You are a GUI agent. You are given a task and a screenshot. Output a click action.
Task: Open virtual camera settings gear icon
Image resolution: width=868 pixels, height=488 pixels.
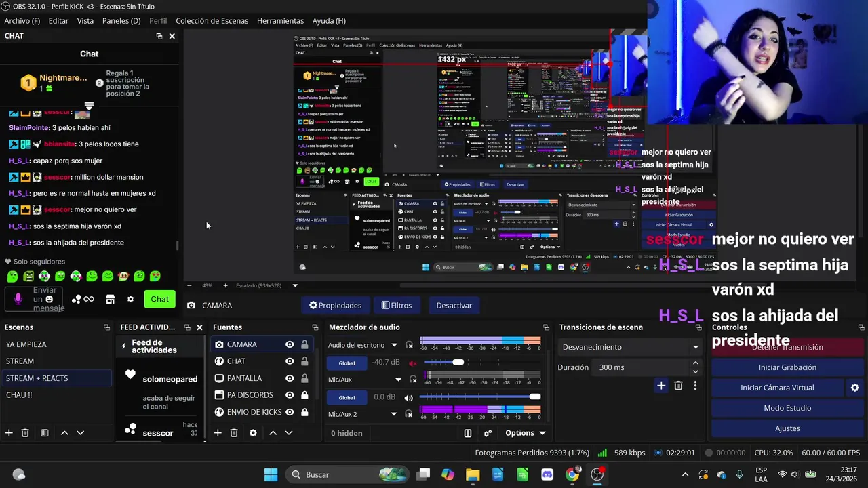click(854, 388)
